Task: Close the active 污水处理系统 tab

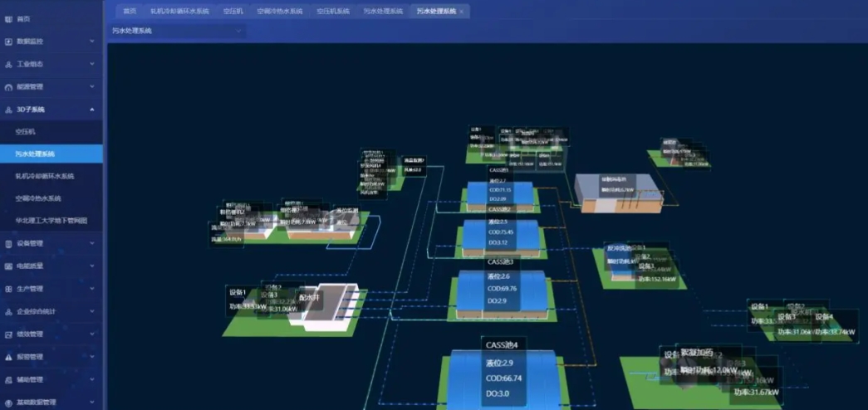Action: point(462,12)
